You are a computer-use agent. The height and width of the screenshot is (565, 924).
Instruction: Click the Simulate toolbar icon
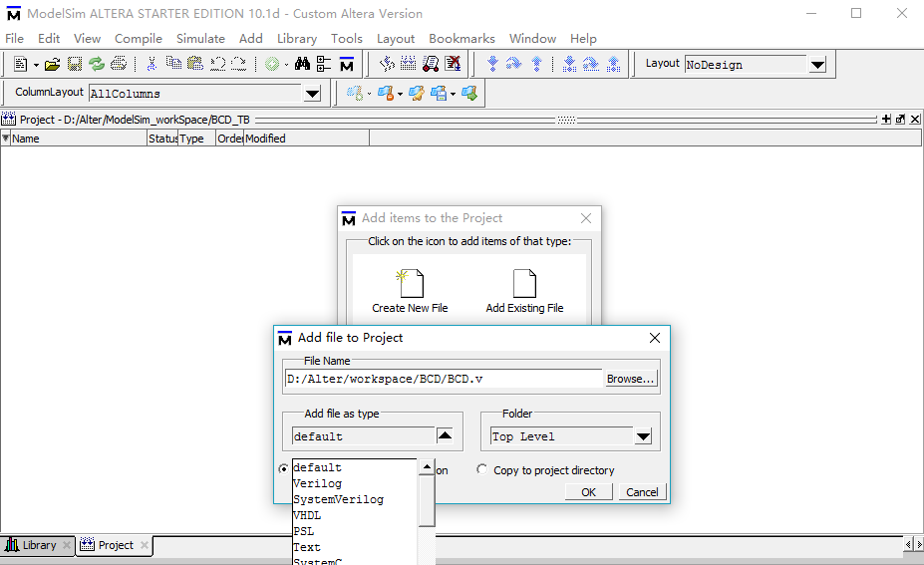pyautogui.click(x=431, y=64)
